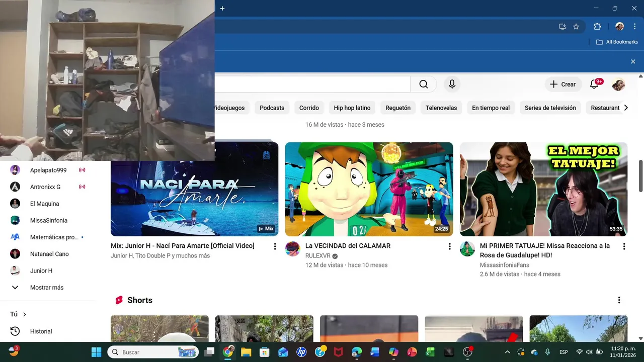Open options for Mi PRIMER TATUAJE video
Screen dimensions: 644x362
click(624, 246)
